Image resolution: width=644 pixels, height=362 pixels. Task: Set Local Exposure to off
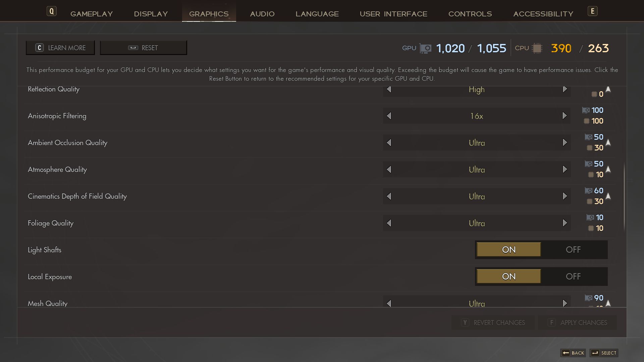pyautogui.click(x=573, y=277)
